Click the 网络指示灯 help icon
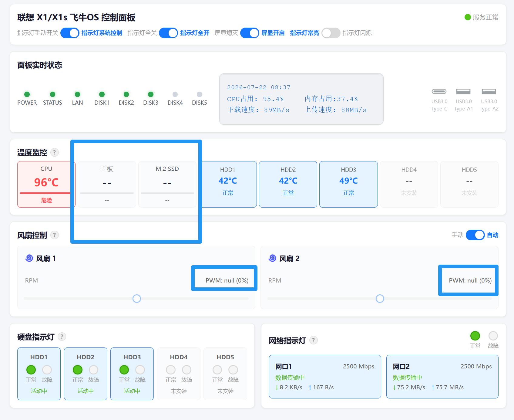This screenshot has width=514, height=420. click(314, 340)
